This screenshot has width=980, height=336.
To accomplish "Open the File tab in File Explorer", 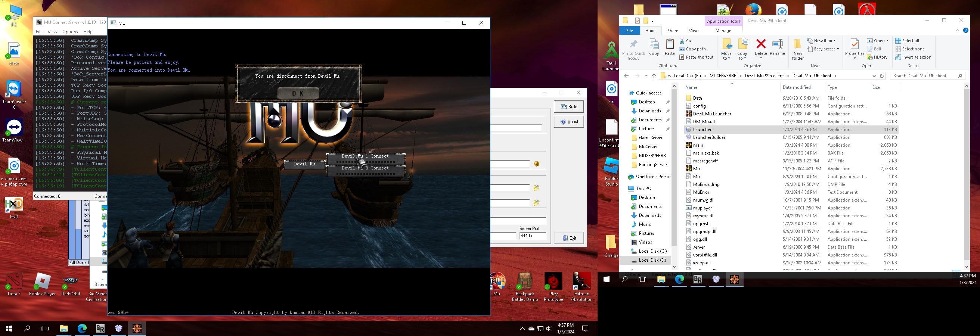I will click(x=630, y=31).
